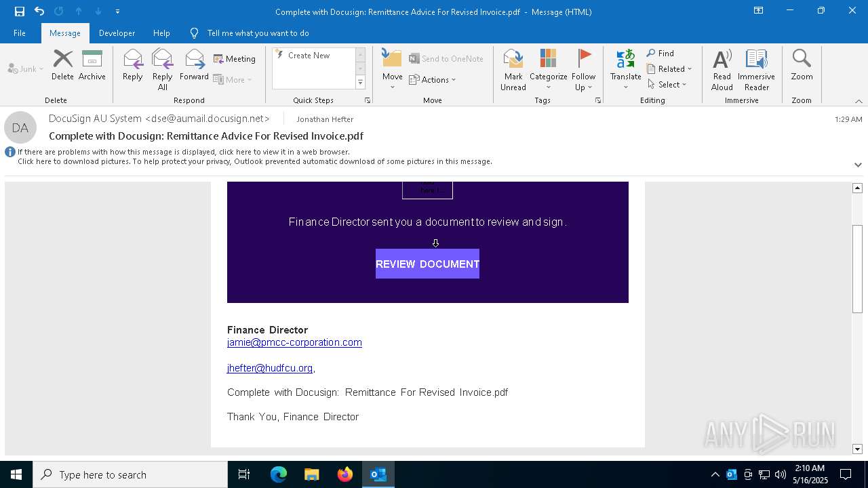Expand the Quick Steps gallery
Screen dimensions: 868x488
(x=360, y=83)
